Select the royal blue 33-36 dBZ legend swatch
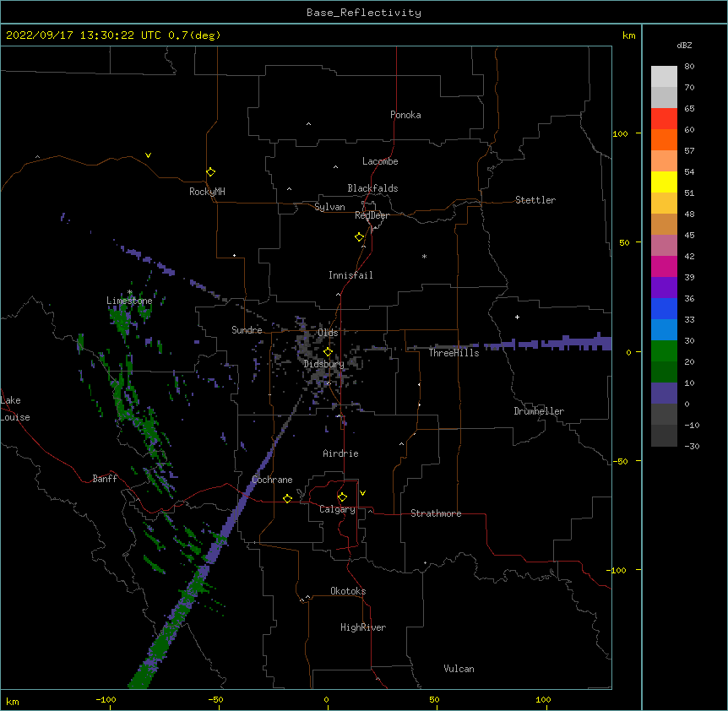The image size is (728, 711). (x=664, y=308)
